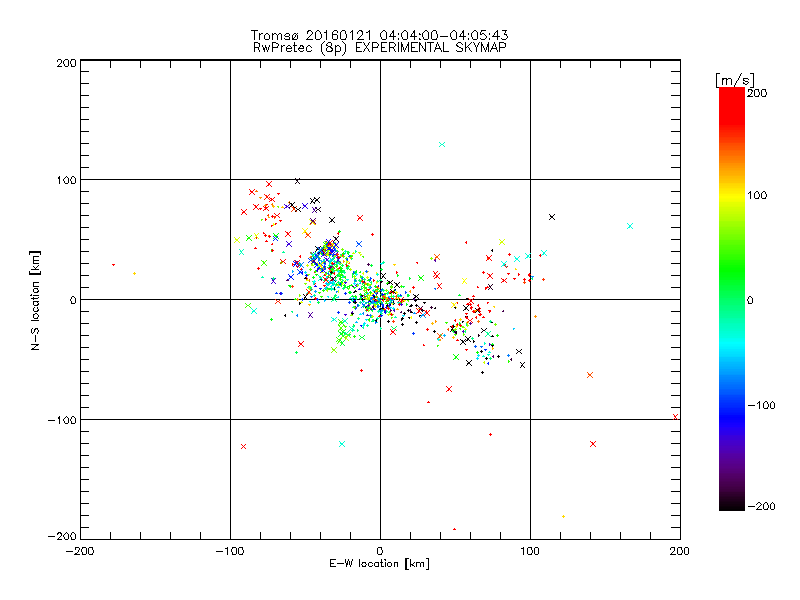Click the colorbar label '0'
Image resolution: width=800 pixels, height=600 pixels.
(750, 300)
